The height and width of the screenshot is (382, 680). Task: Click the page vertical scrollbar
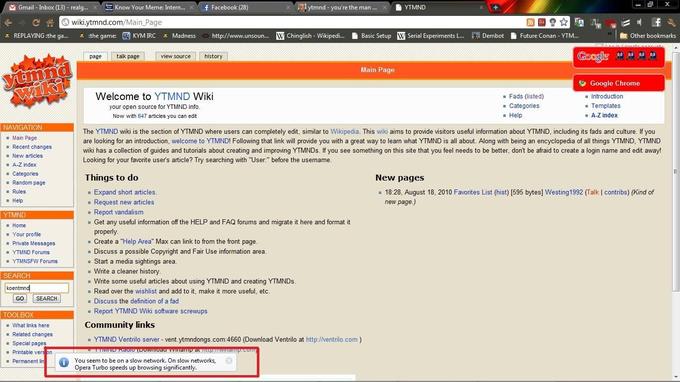[x=676, y=173]
